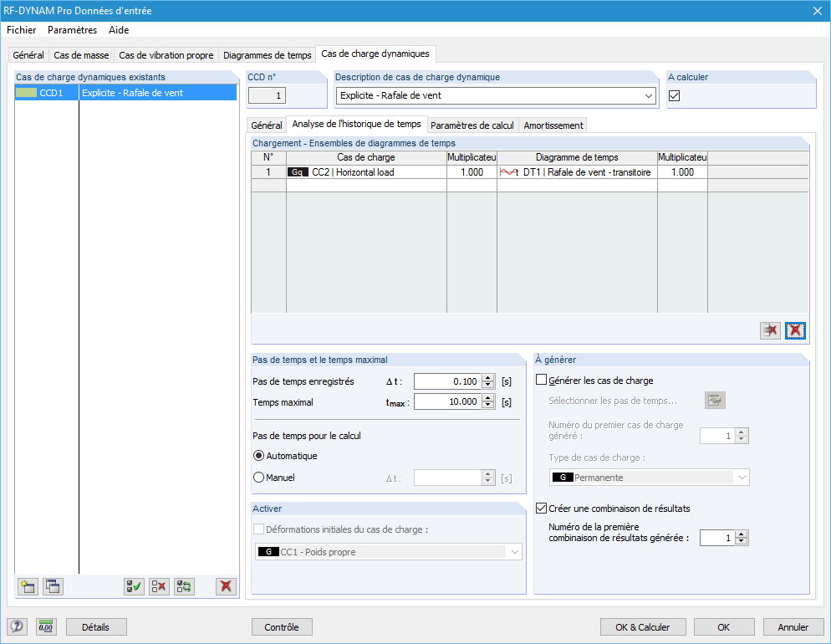Open the dynamic load case description dropdown

point(649,96)
